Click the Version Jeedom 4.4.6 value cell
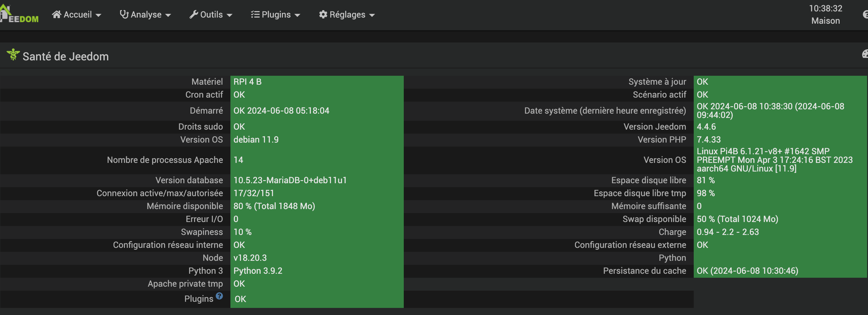This screenshot has height=315, width=868. click(779, 127)
